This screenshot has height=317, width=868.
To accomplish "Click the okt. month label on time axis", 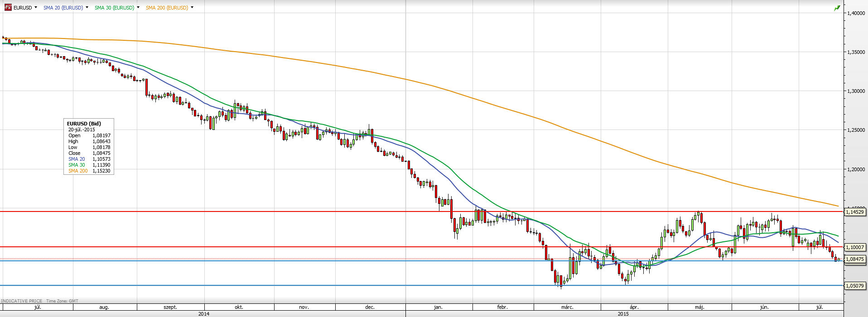I will [239, 307].
